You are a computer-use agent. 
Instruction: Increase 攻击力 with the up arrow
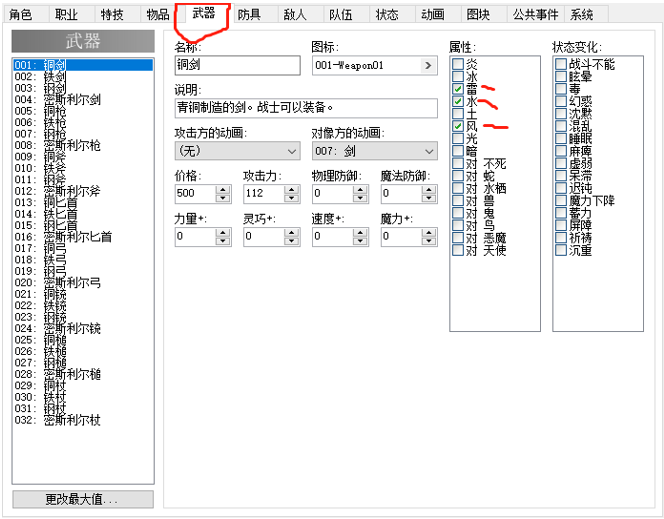point(292,189)
